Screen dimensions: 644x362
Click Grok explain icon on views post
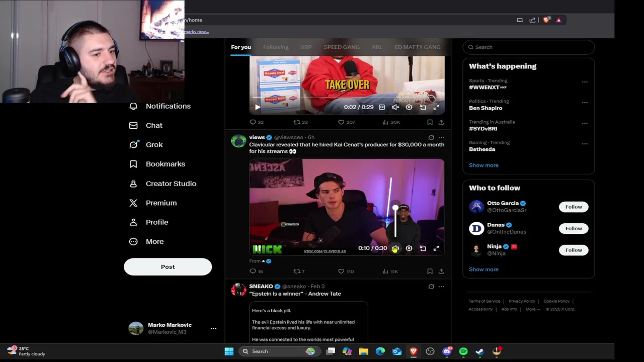point(431,137)
